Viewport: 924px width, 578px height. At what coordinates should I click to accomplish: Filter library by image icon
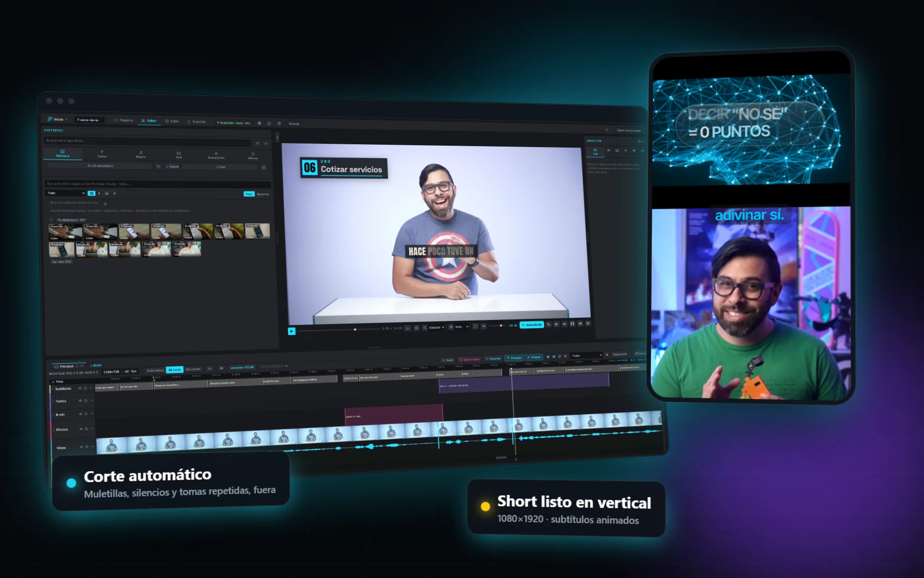pyautogui.click(x=107, y=193)
